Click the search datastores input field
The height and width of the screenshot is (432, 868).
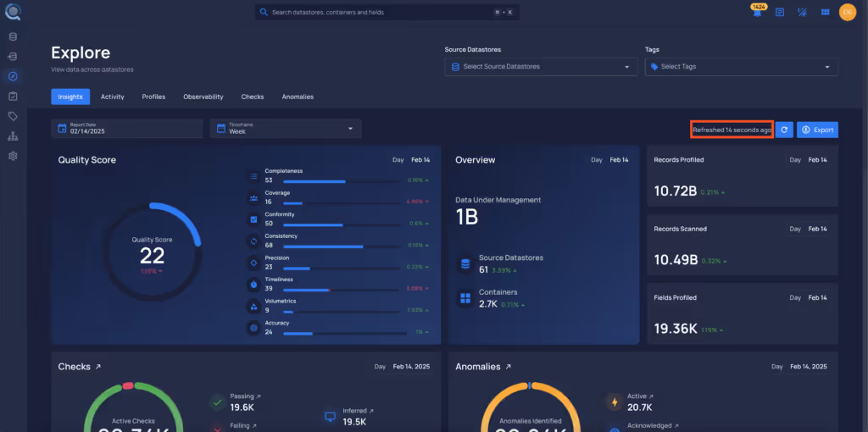(387, 12)
